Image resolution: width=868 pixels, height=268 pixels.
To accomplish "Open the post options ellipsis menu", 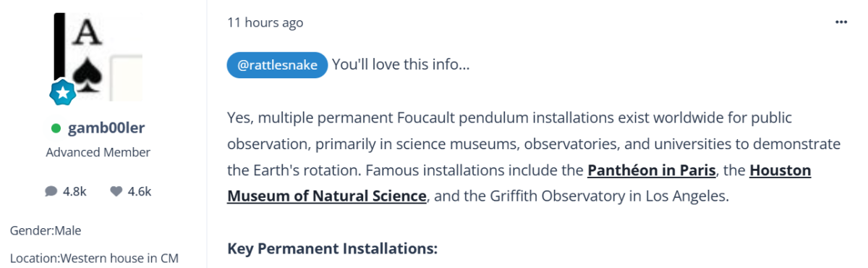I will 841,22.
